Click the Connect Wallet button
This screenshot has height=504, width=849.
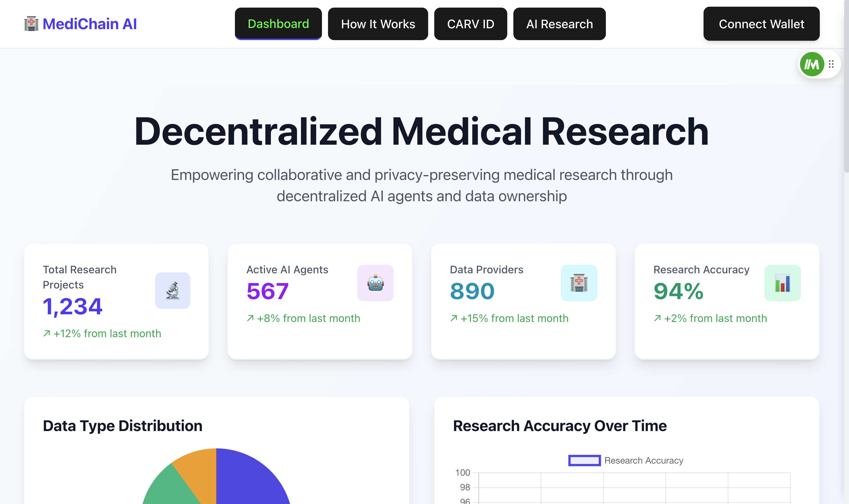click(761, 24)
